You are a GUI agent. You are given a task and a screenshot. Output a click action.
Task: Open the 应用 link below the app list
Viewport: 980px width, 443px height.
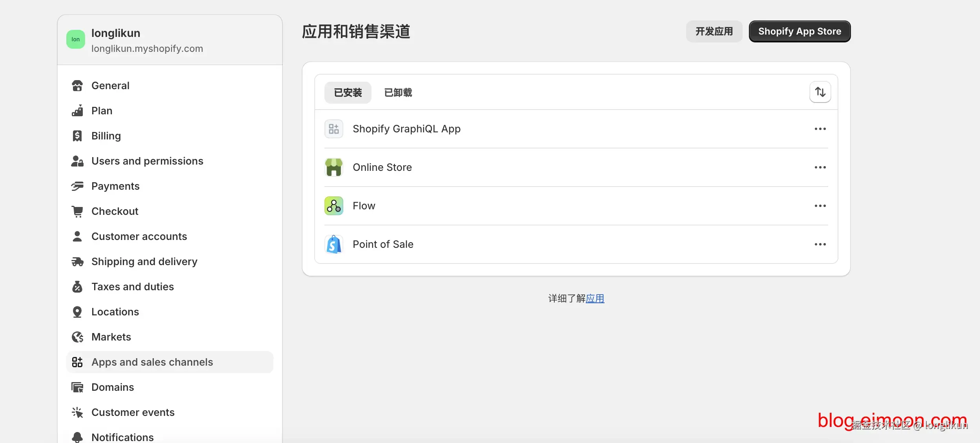595,298
